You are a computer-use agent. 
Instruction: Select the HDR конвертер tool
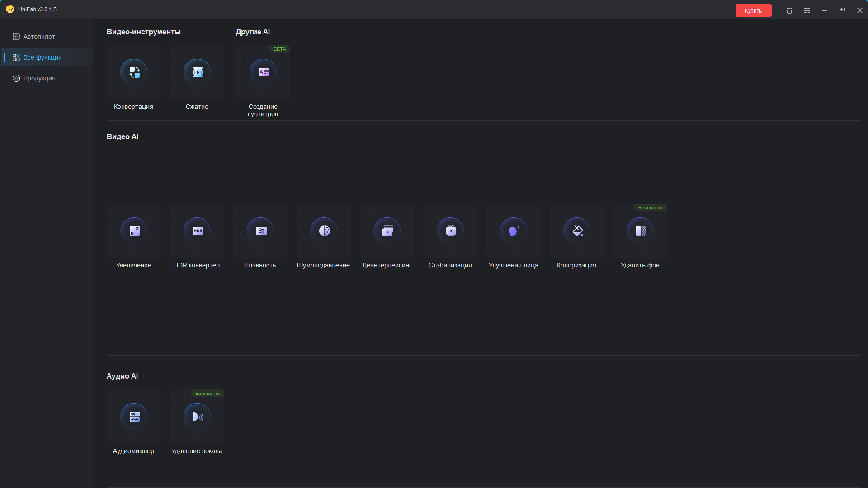pos(197,231)
